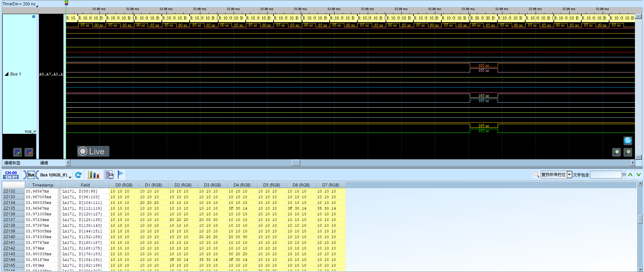Click the RGB_IF bus label
This screenshot has width=644, height=272.
coord(30,131)
